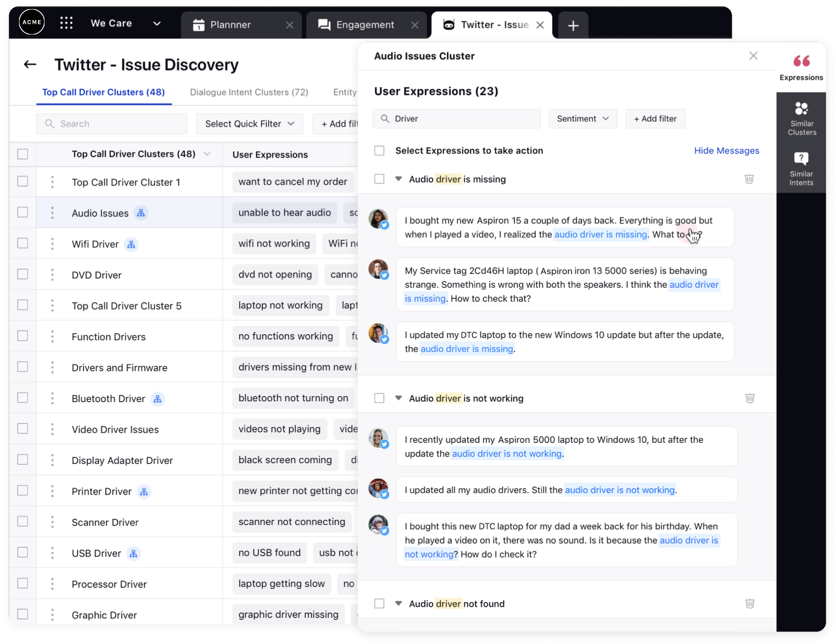Open Similar Clusters in the side panel
Image resolution: width=836 pixels, height=644 pixels.
point(801,119)
